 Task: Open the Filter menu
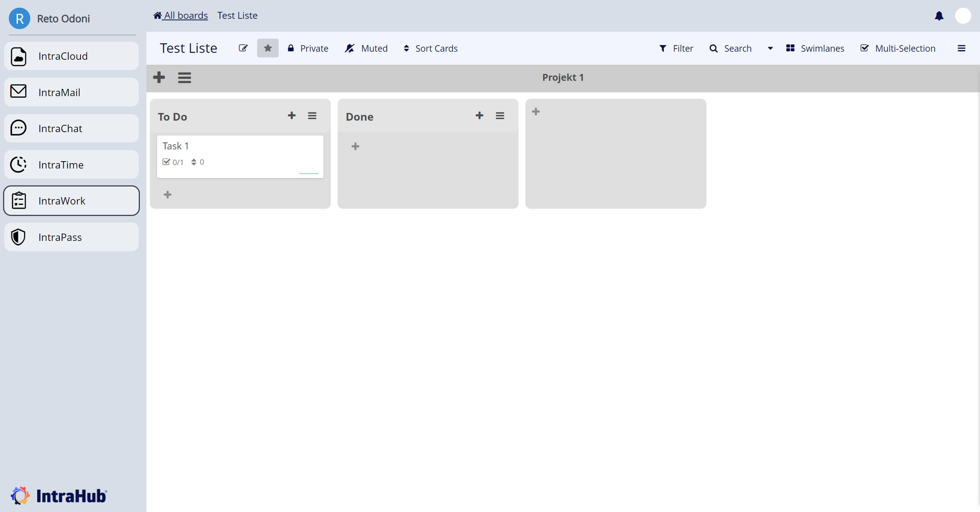675,48
